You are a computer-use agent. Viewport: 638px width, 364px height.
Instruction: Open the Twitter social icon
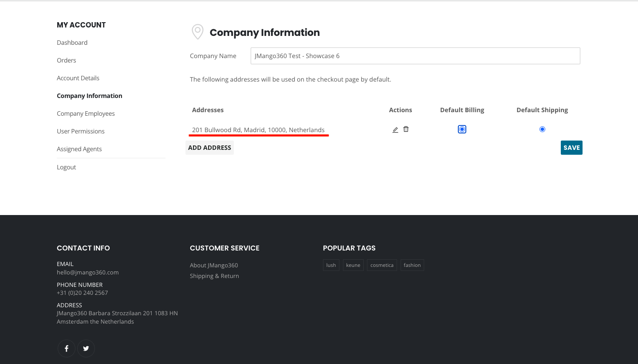click(x=86, y=348)
